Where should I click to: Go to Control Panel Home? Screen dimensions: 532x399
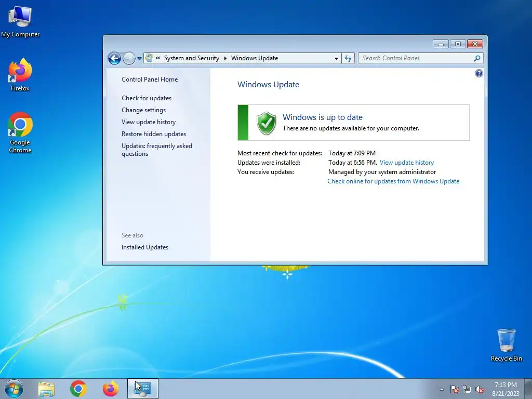(150, 79)
